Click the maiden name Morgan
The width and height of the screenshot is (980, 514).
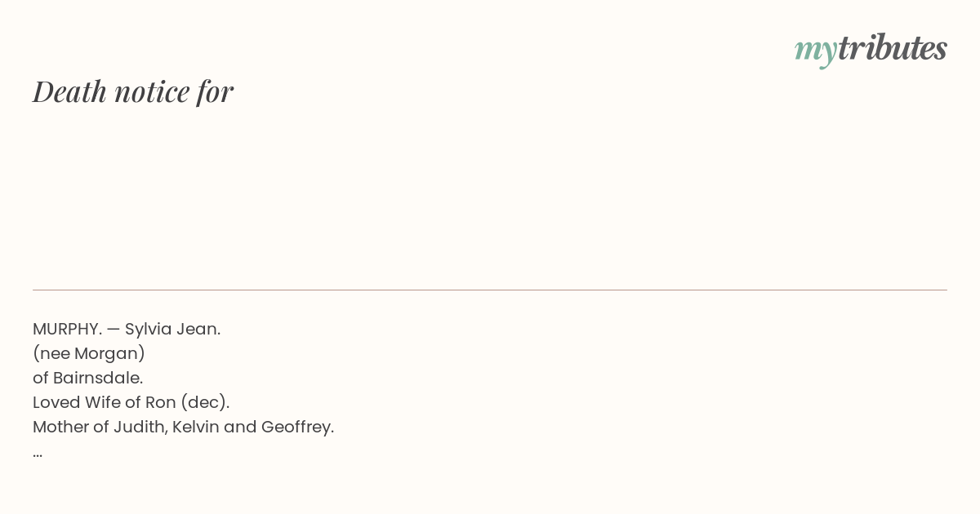[107, 353]
